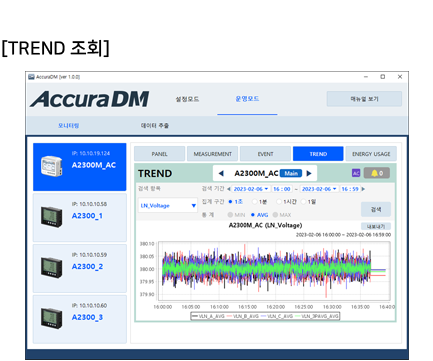
Task: Click the AccuraDM logo
Action: tap(89, 99)
